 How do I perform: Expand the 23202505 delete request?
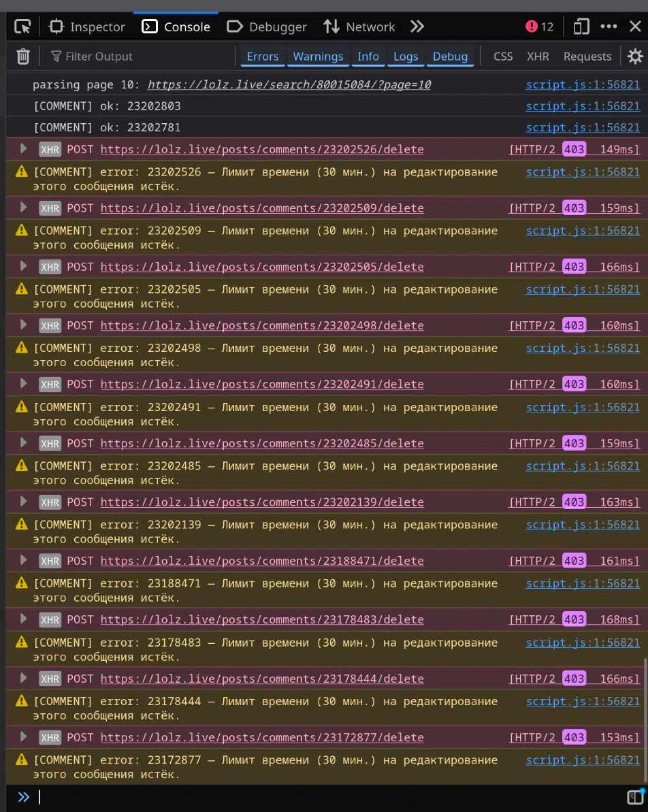(x=23, y=266)
